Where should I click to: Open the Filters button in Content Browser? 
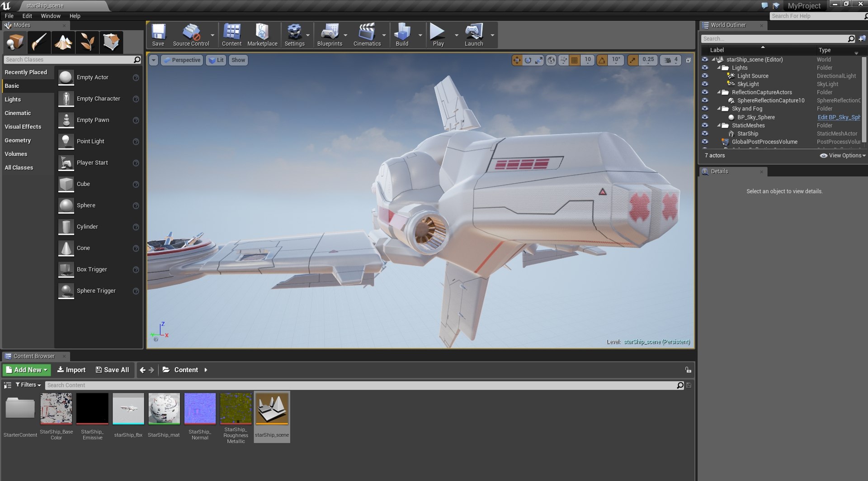[28, 385]
